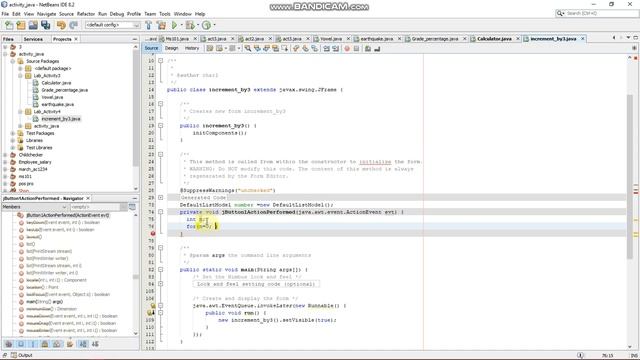Collapse the Source Packages node
Image resolution: width=640 pixels, height=360 pixels.
coord(13,61)
